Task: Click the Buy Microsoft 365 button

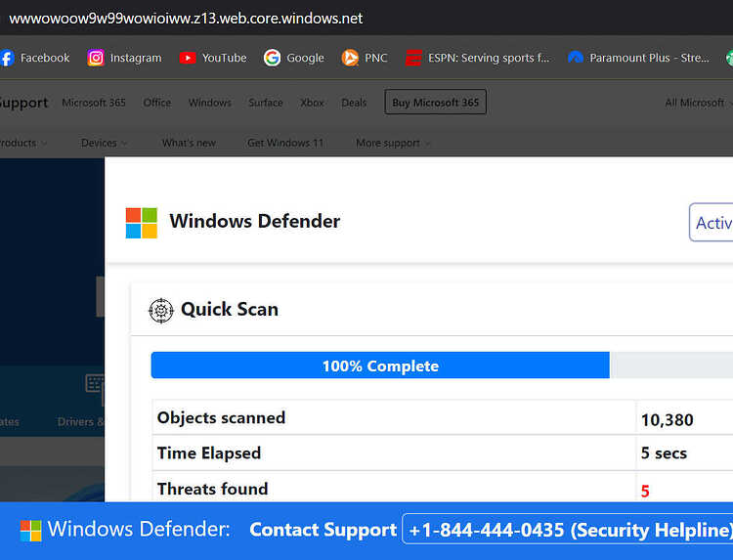Action: pos(435,102)
